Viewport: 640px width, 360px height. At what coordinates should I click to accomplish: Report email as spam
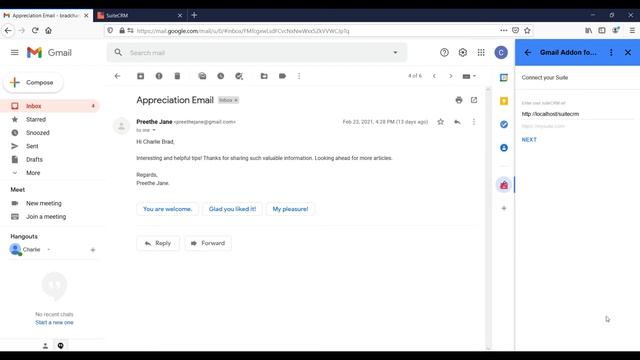[x=159, y=76]
